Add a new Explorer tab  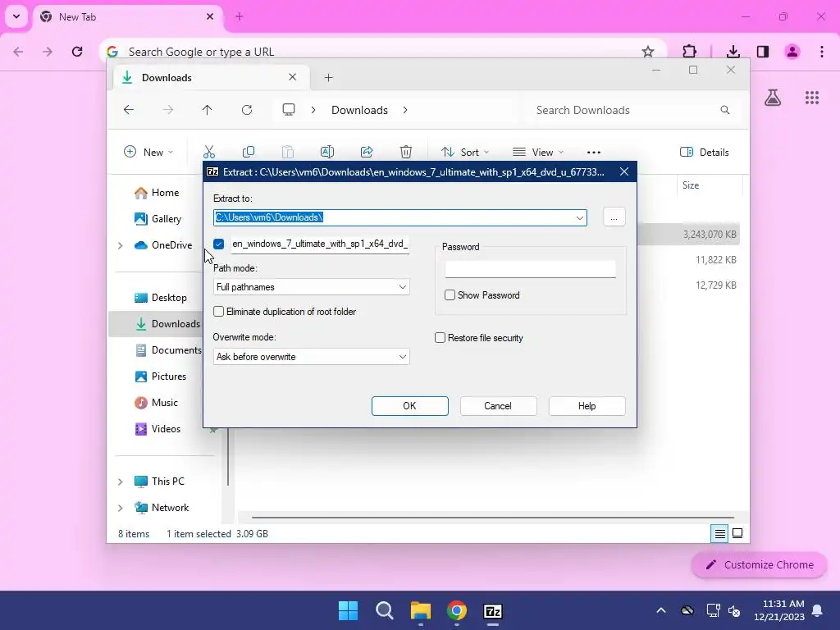point(328,78)
